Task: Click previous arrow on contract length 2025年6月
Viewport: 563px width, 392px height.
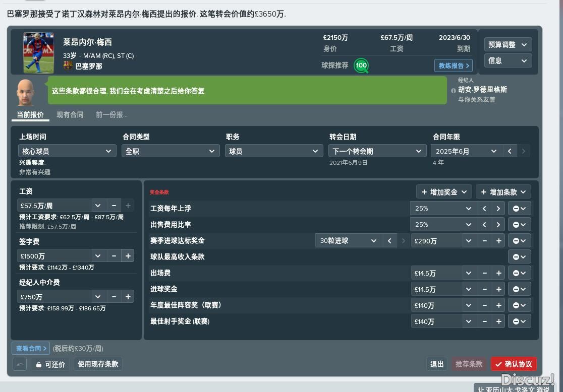Action: 510,151
